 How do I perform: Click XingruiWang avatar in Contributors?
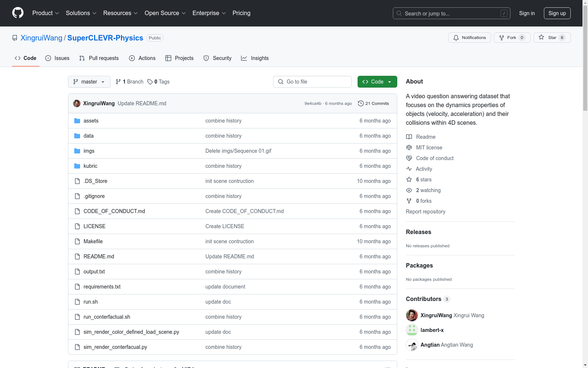(412, 315)
